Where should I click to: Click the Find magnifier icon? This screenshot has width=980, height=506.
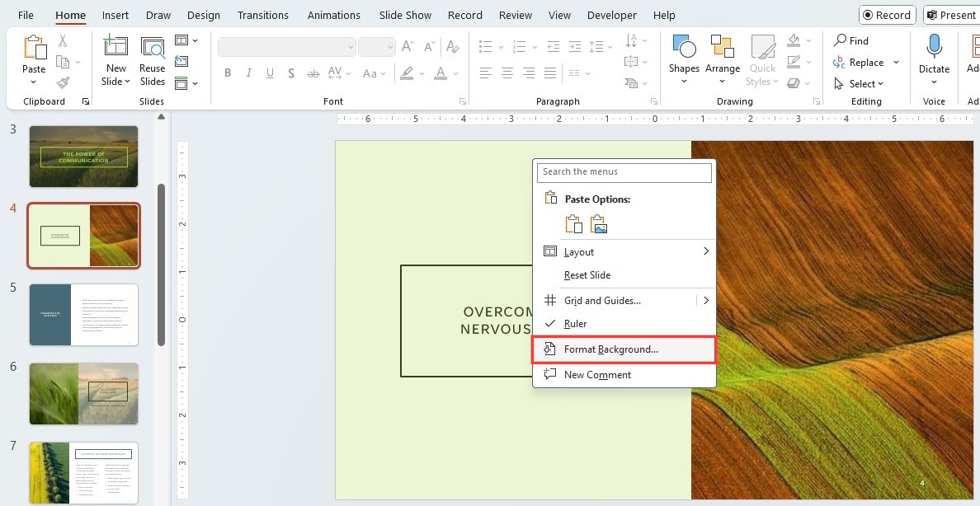(x=840, y=40)
